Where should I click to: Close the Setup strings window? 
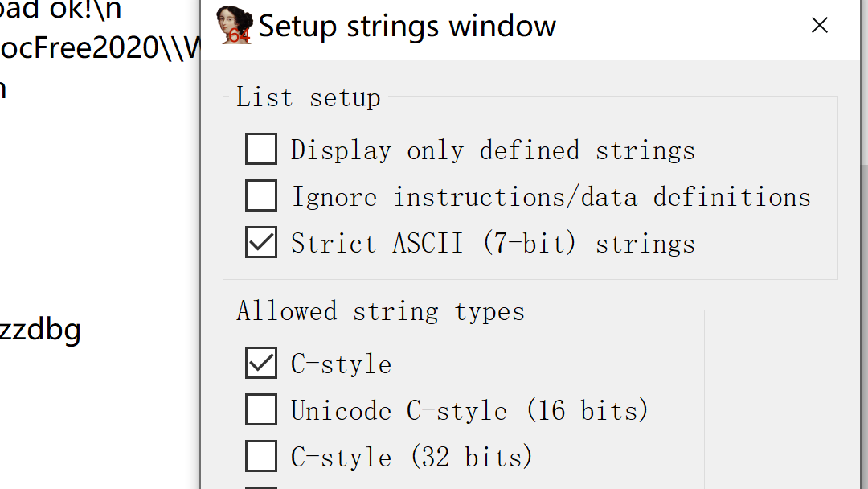tap(819, 26)
